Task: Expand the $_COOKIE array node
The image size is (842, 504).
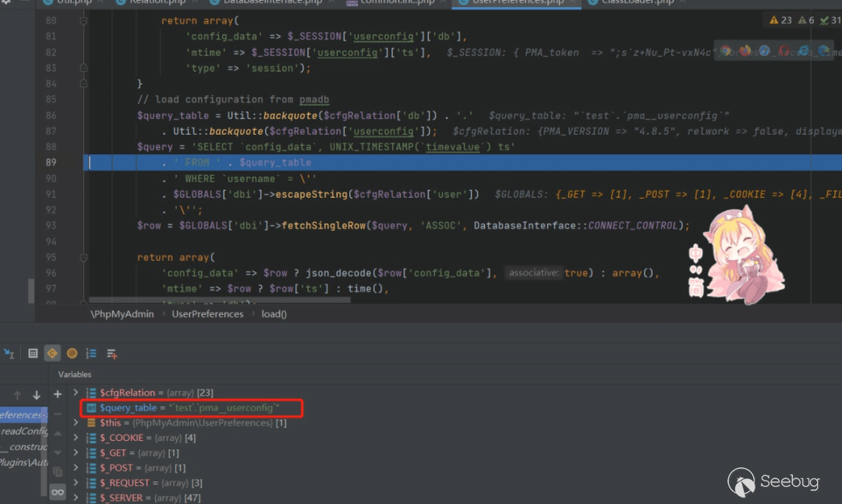Action: point(76,438)
